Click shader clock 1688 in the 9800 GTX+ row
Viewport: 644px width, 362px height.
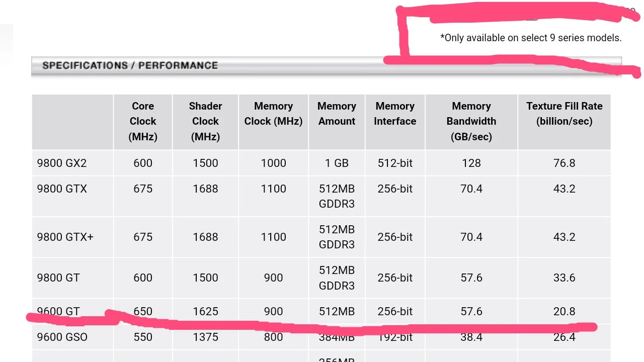(205, 237)
